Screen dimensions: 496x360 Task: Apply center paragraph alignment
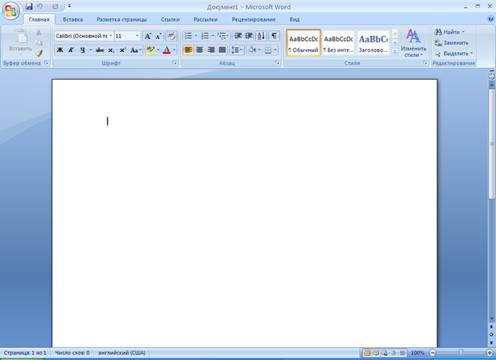[200, 50]
